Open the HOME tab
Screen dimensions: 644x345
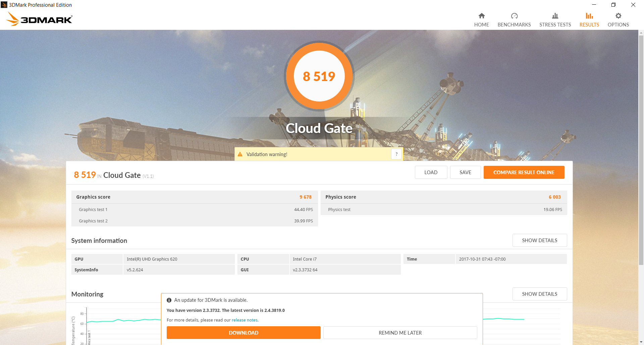coord(482,20)
